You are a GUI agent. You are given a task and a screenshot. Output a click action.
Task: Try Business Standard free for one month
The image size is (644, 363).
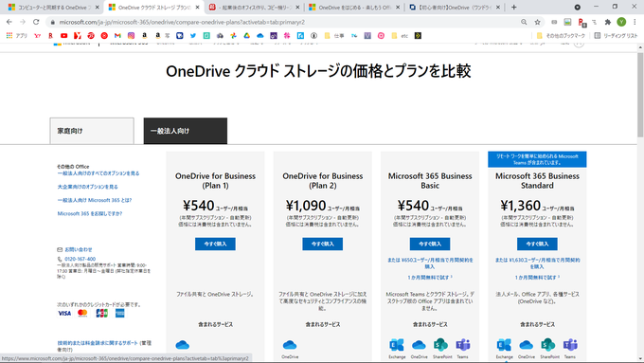click(537, 278)
